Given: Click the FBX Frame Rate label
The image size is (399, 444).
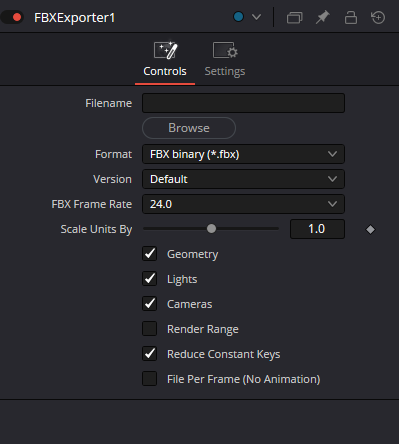Looking at the screenshot, I should coord(92,204).
